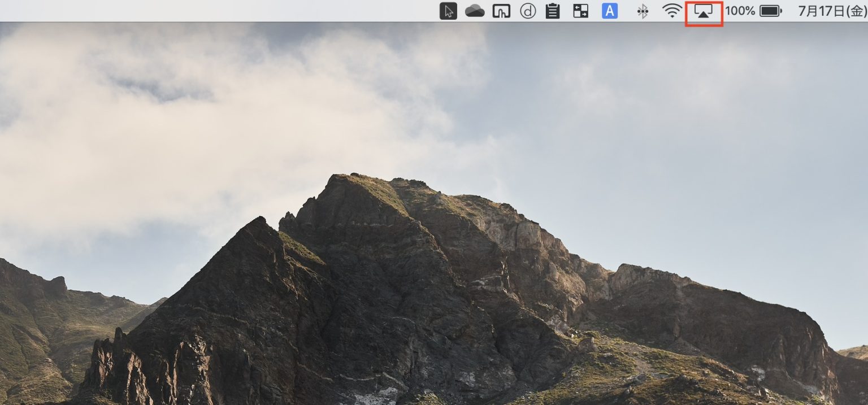
Task: Click the window-switching squares menu bar icon
Action: pyautogui.click(x=580, y=11)
